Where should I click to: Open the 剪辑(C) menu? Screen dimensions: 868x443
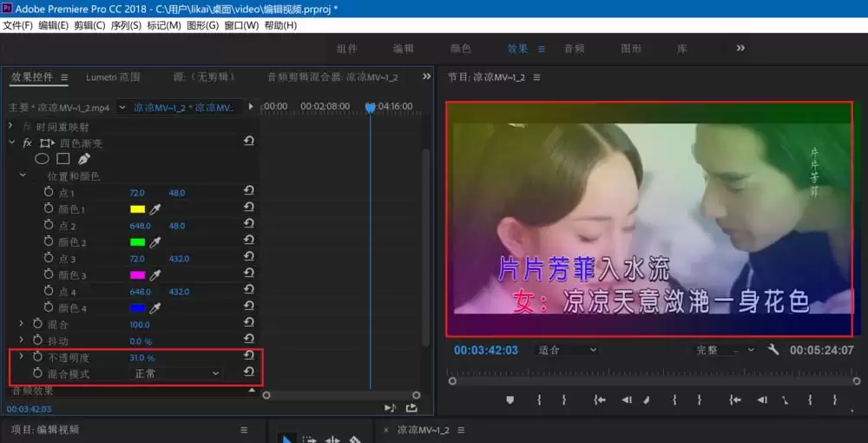click(89, 25)
